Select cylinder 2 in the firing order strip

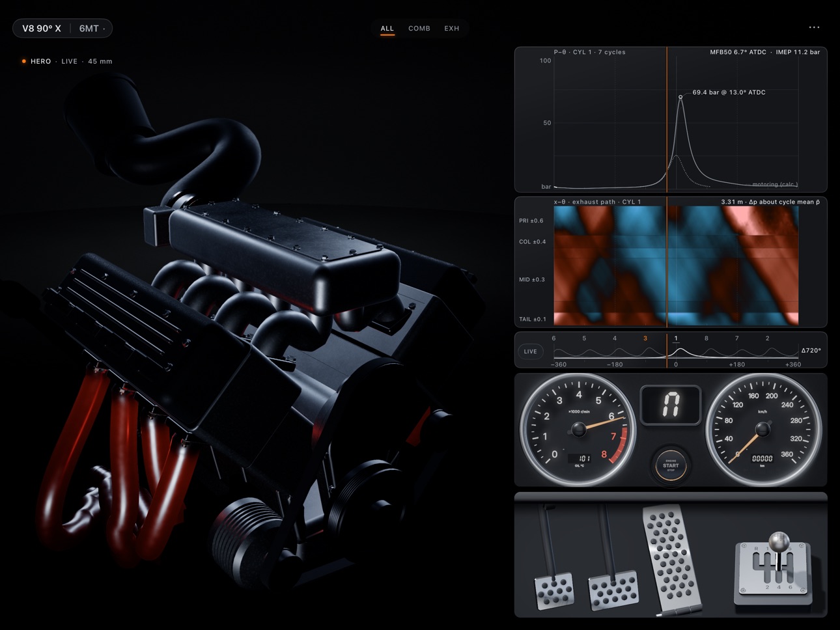[x=768, y=338]
